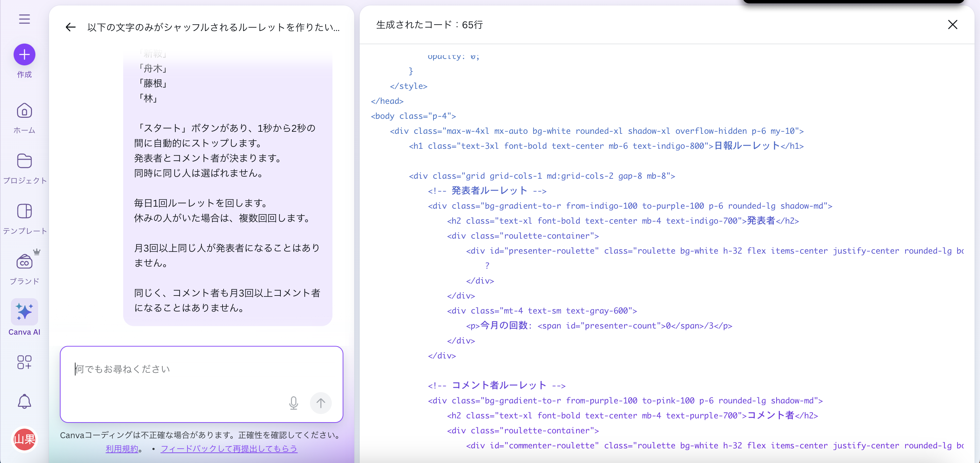Click the </head> code line
The width and height of the screenshot is (980, 463).
click(x=387, y=101)
